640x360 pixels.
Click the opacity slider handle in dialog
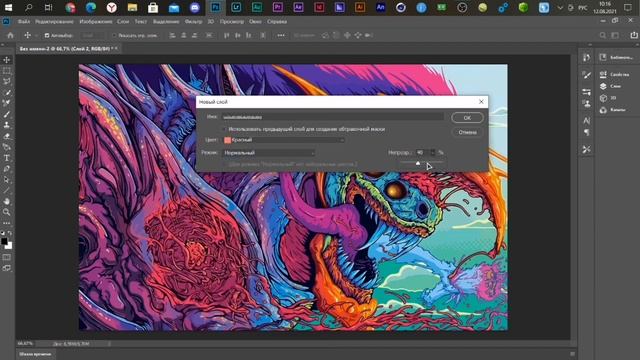[418, 163]
